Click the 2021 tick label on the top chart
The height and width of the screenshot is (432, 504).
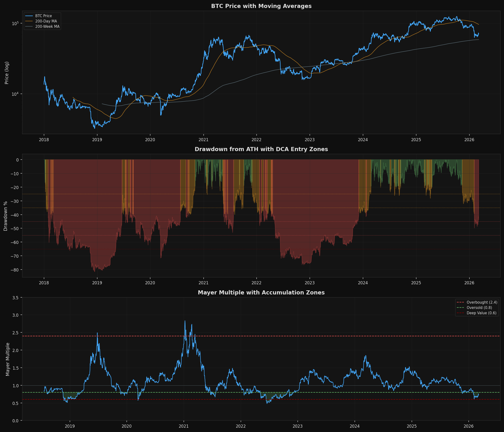(203, 140)
